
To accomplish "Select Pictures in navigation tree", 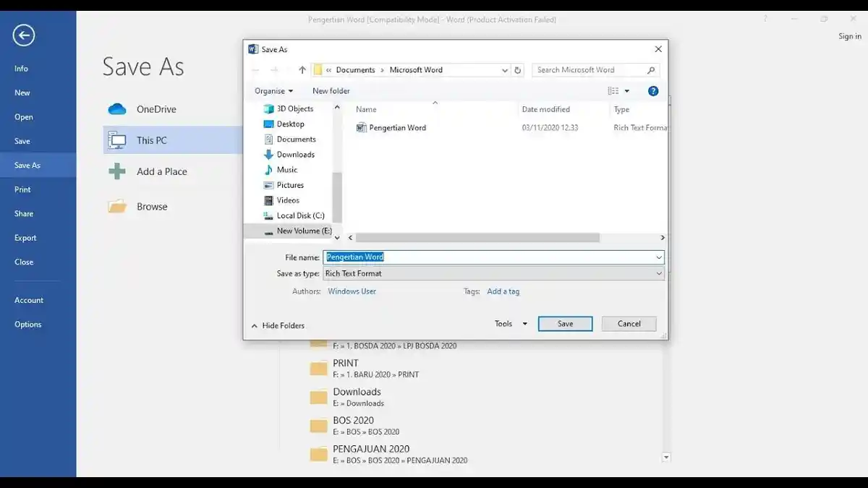I will 284,185.
